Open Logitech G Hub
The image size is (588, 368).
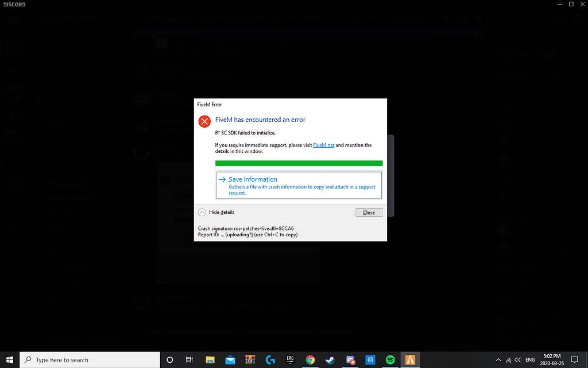pyautogui.click(x=270, y=360)
